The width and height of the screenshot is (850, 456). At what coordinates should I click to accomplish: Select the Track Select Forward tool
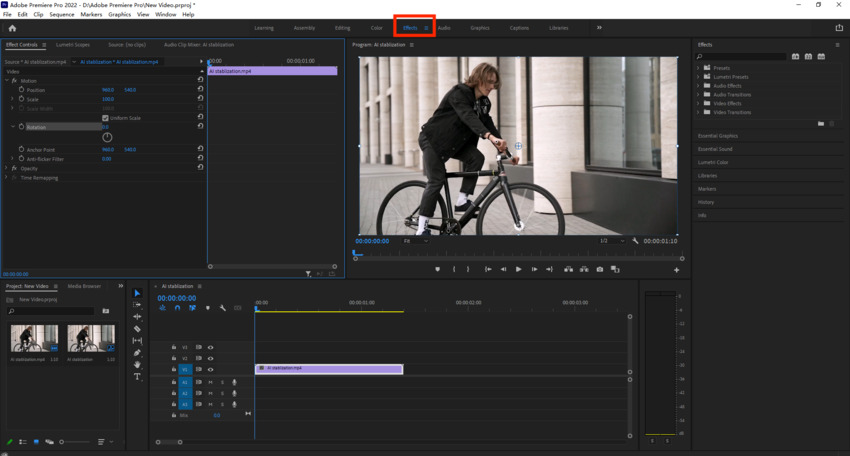[x=137, y=305]
